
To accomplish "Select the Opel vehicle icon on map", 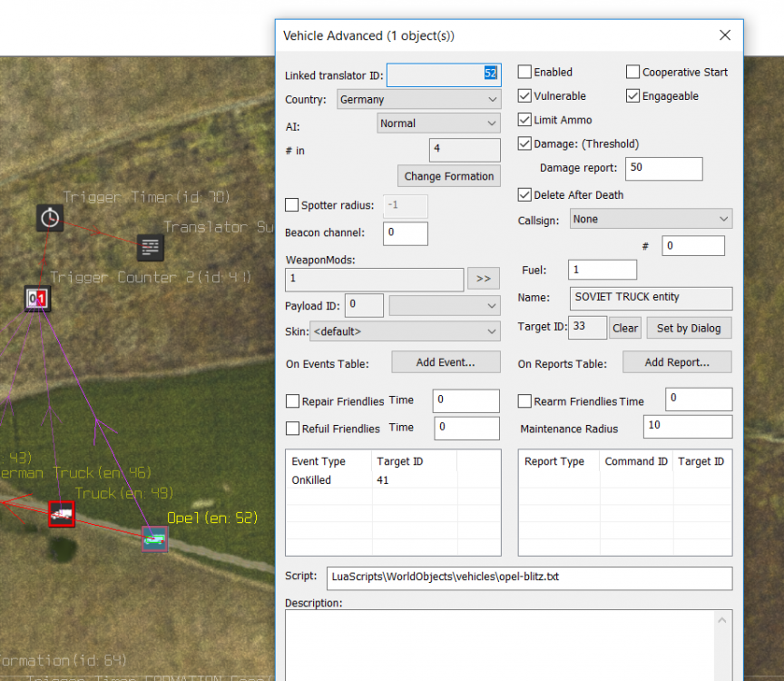I will (x=155, y=538).
